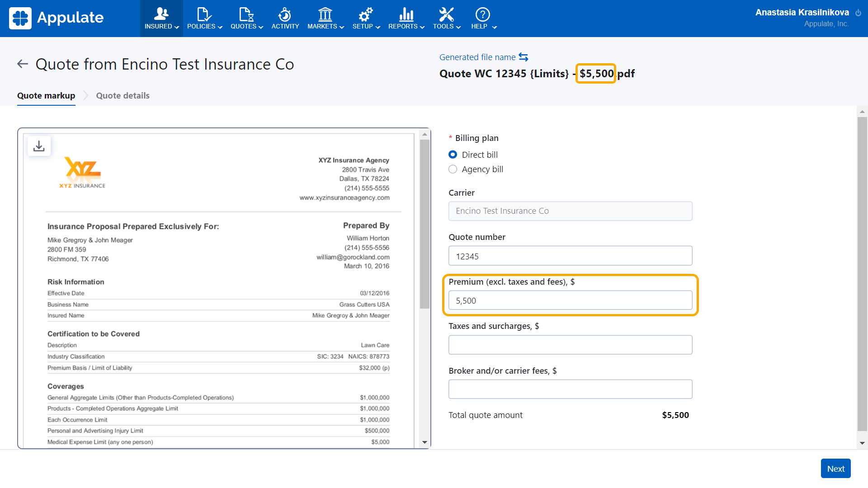Click the Taxes and surcharges field
This screenshot has height=488, width=868.
pos(570,345)
